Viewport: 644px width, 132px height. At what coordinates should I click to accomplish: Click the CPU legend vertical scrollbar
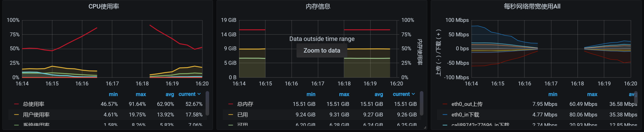pyautogui.click(x=207, y=103)
